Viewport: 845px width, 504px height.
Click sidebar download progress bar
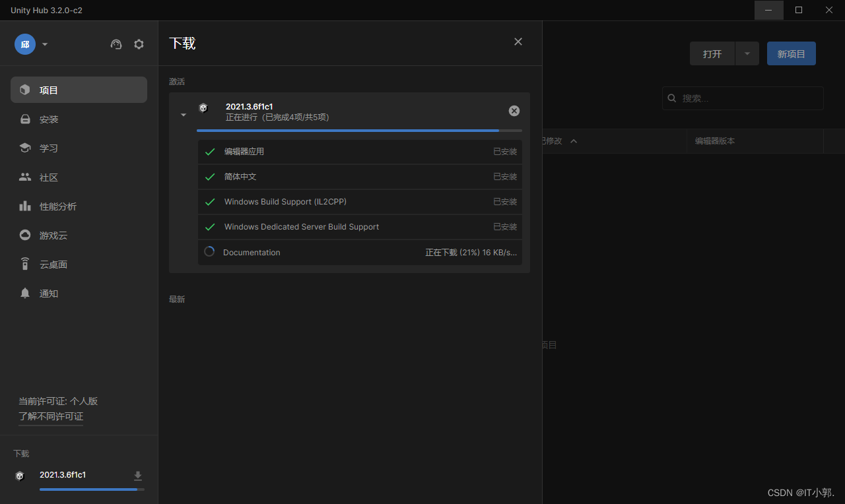click(92, 489)
